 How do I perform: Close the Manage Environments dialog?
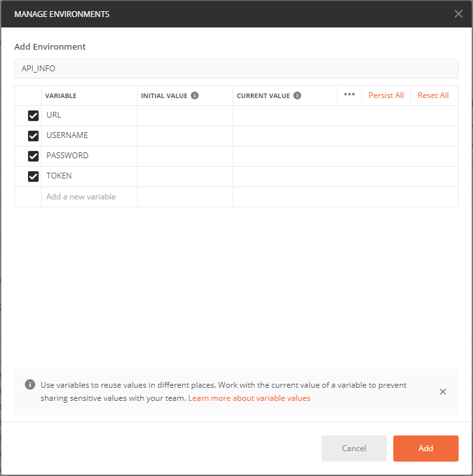pos(458,14)
